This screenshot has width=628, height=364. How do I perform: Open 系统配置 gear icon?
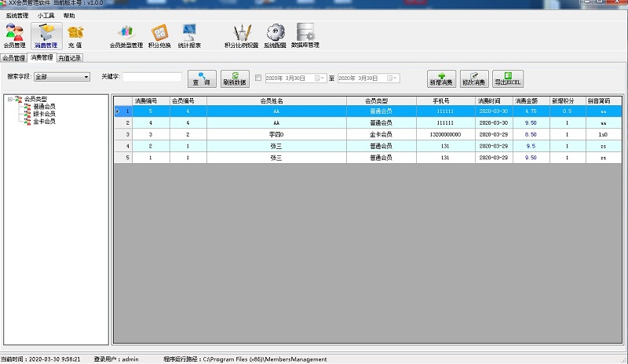tap(275, 36)
